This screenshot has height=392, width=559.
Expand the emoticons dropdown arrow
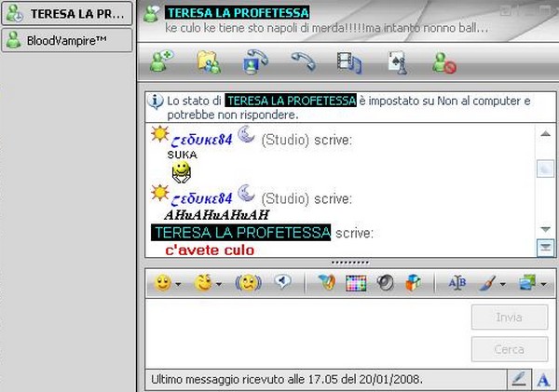coord(178,284)
